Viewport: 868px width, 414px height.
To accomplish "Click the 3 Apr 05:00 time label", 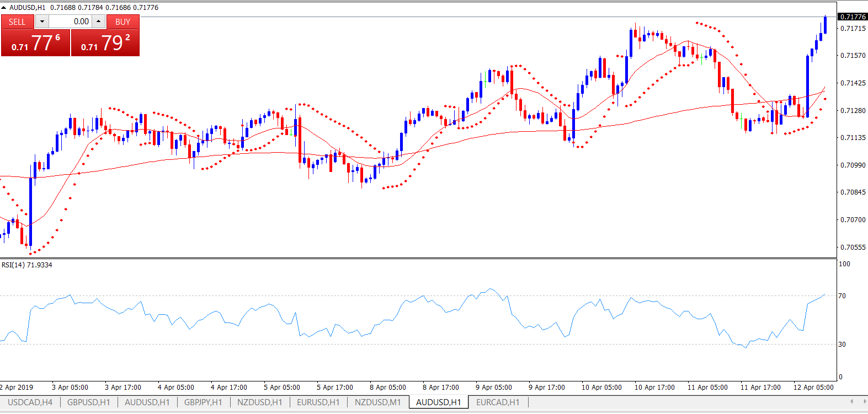I will (x=70, y=388).
